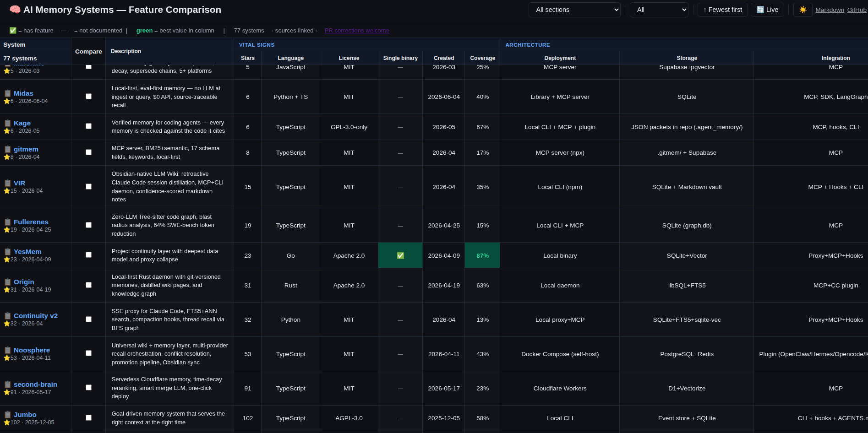
Task: Open the Fullerenes system link
Action: click(x=31, y=222)
